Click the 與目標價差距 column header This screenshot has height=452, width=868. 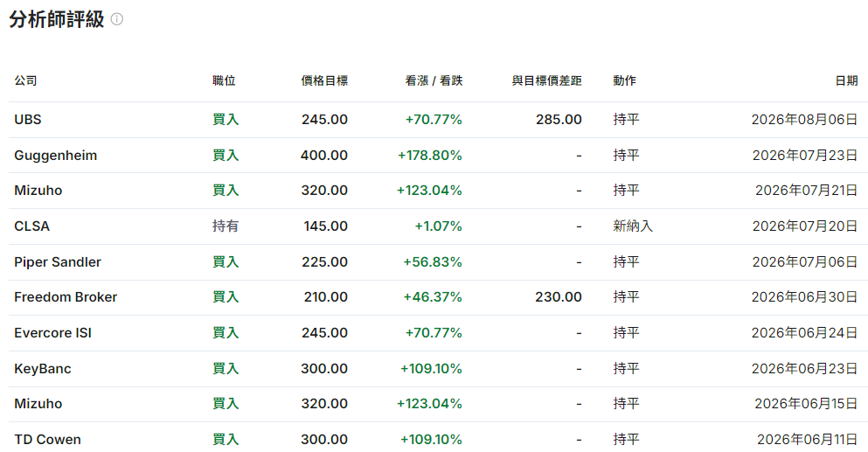(546, 81)
